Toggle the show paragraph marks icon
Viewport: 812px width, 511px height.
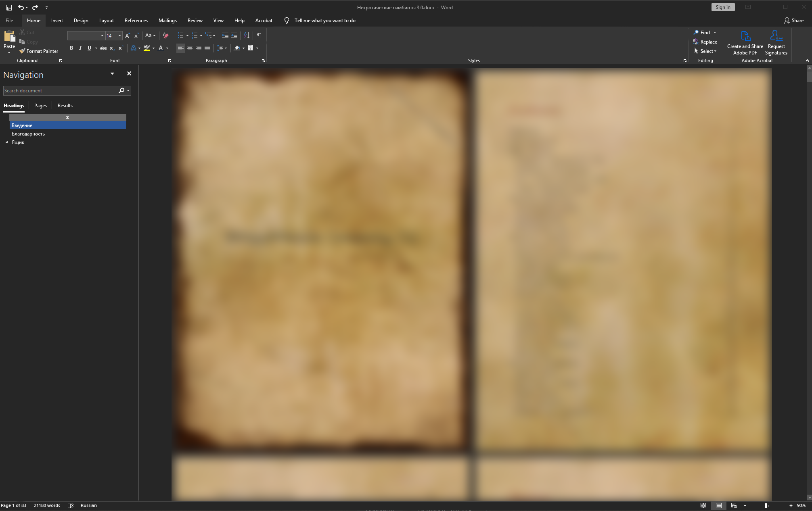(259, 35)
